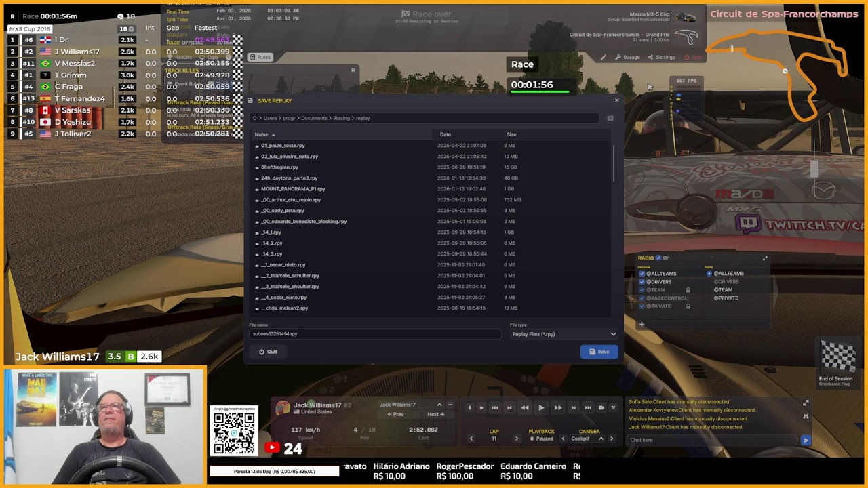Uncheck receive @ALLTEAMS checkbox
This screenshot has width=868, height=488.
pyautogui.click(x=642, y=273)
